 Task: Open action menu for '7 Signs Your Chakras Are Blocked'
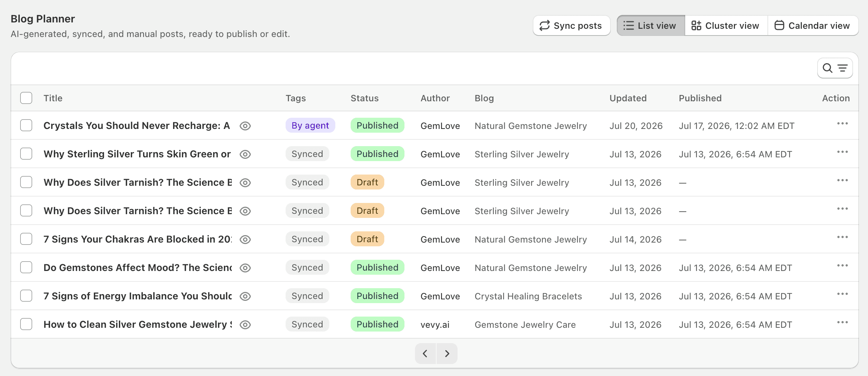point(842,237)
